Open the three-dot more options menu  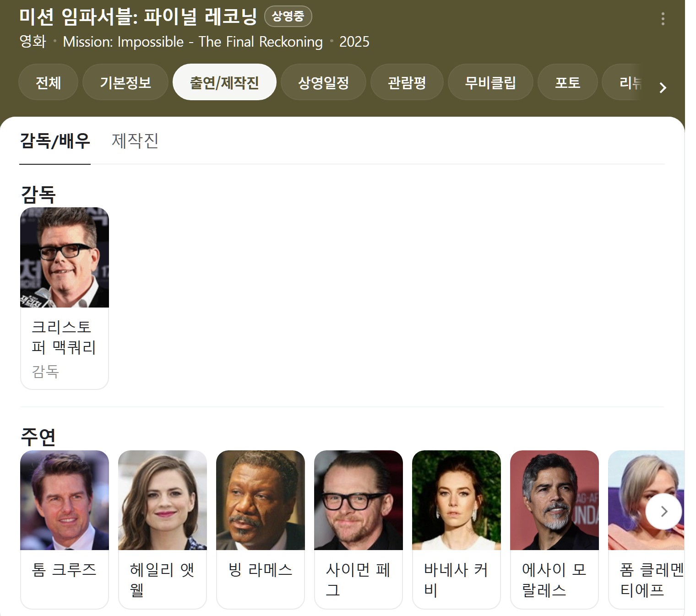pos(663,19)
